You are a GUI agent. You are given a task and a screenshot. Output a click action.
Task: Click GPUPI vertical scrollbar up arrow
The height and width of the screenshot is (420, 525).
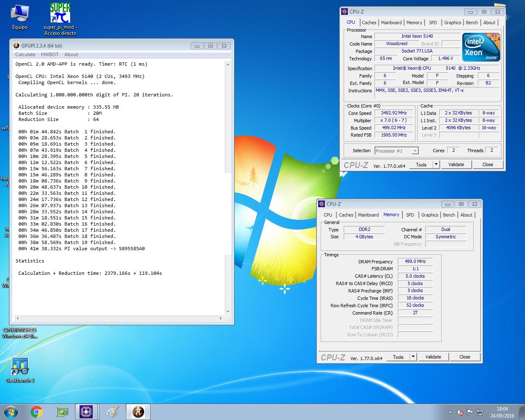pyautogui.click(x=228, y=64)
